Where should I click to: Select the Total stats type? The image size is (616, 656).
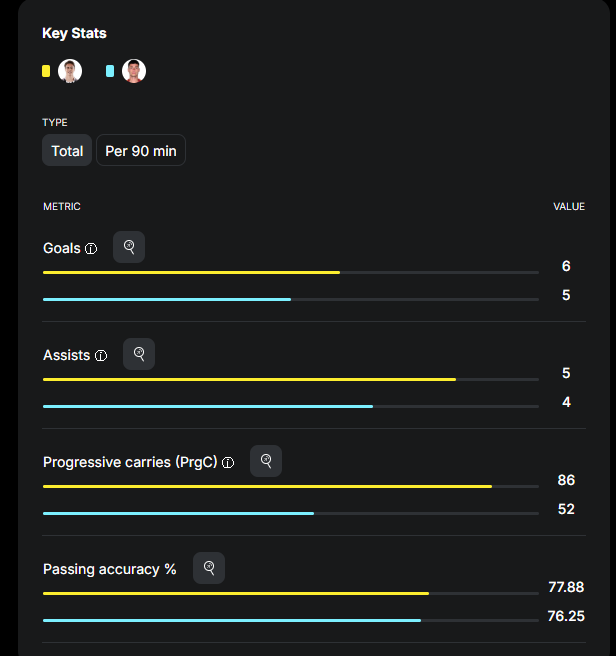(67, 151)
